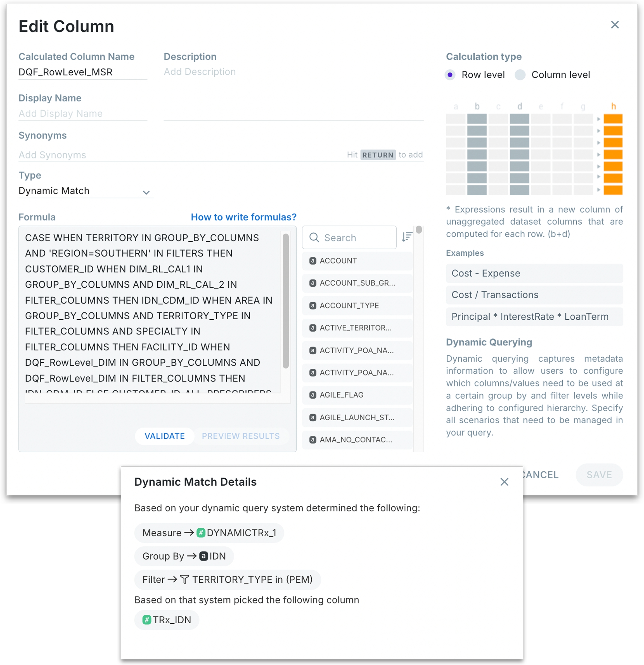Select AGILE_FLAG from the column list
This screenshot has width=644, height=665.
point(341,395)
